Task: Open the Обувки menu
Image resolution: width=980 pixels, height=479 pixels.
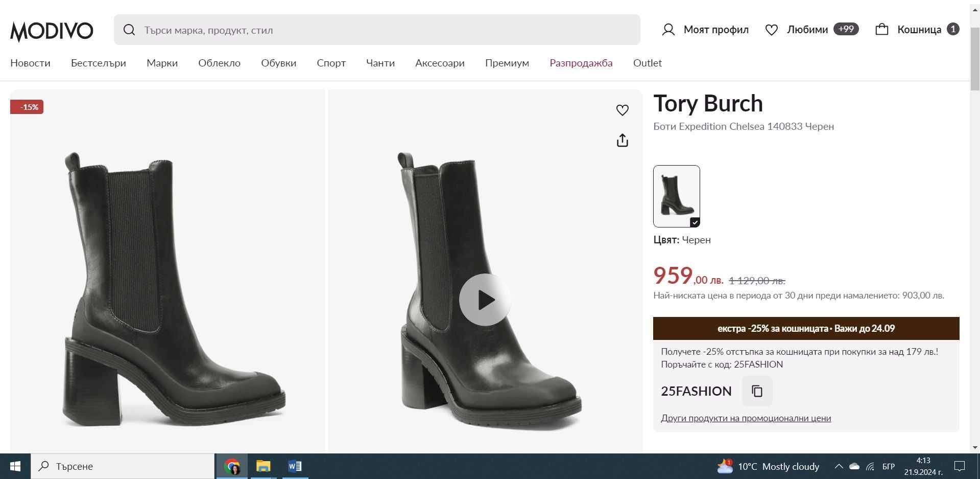Action: pyautogui.click(x=278, y=63)
